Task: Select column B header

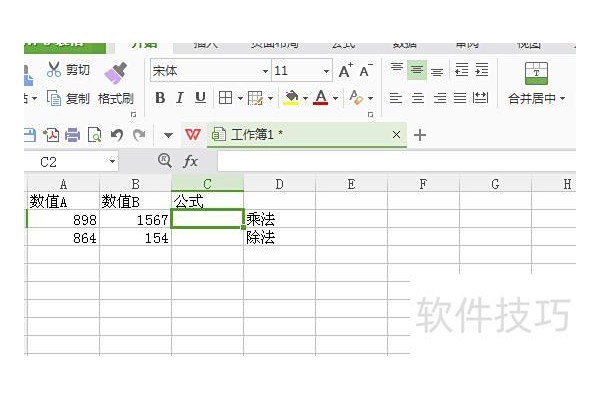Action: (135, 184)
